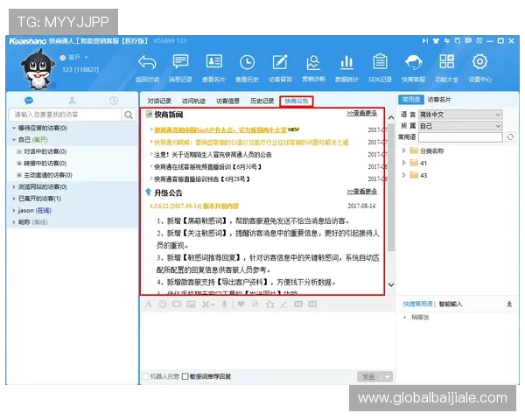Open 数据统计 bar chart icon
Screen dimensions: 525x420
(346, 62)
